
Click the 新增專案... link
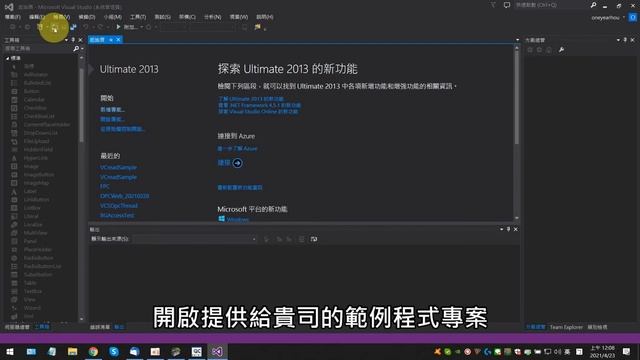pos(113,109)
